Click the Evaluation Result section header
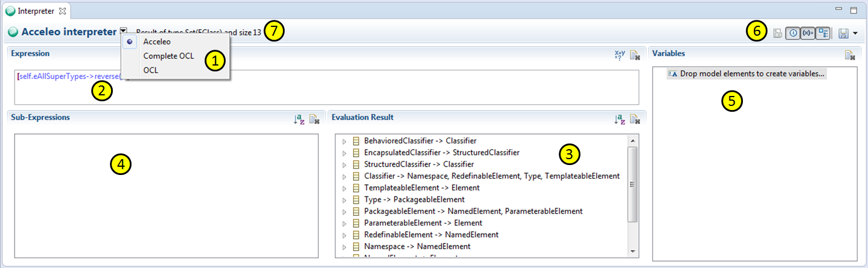Image resolution: width=868 pixels, height=268 pixels. [x=362, y=117]
